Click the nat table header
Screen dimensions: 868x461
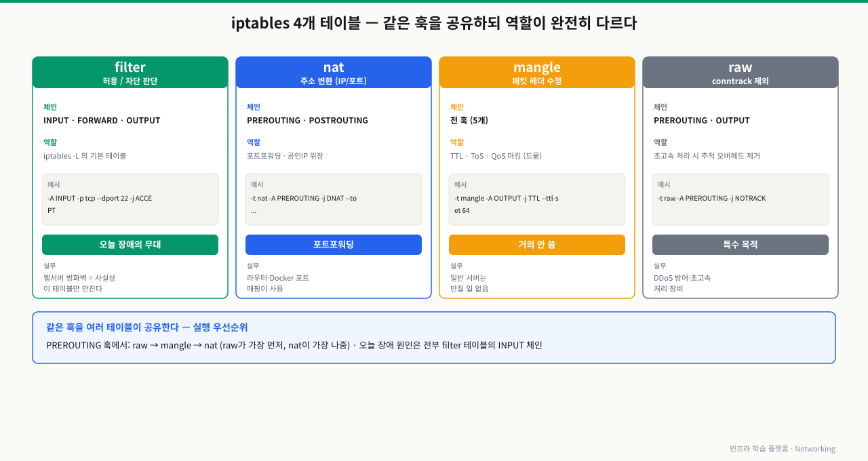[334, 73]
